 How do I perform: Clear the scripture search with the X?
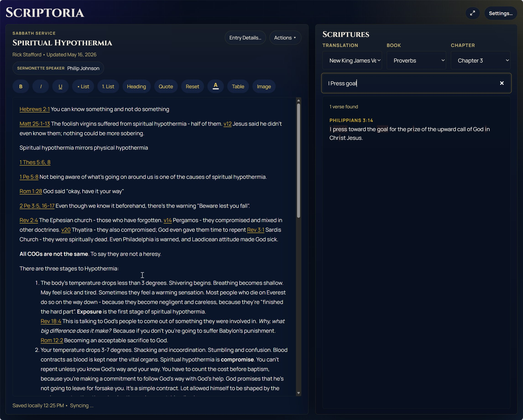(x=502, y=83)
